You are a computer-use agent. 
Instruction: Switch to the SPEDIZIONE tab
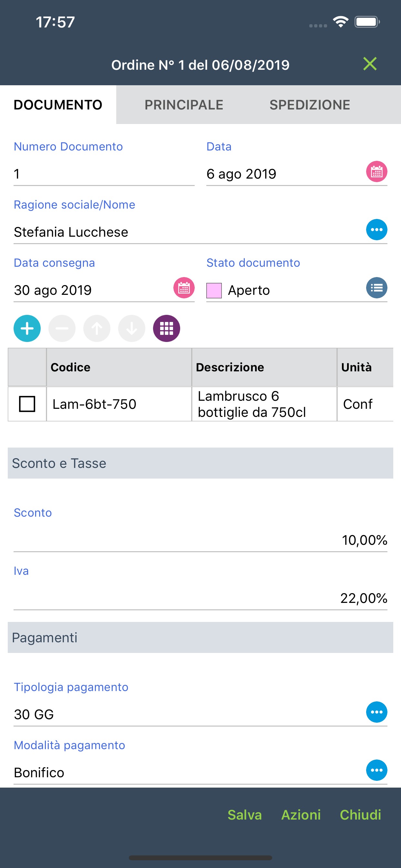click(x=310, y=105)
